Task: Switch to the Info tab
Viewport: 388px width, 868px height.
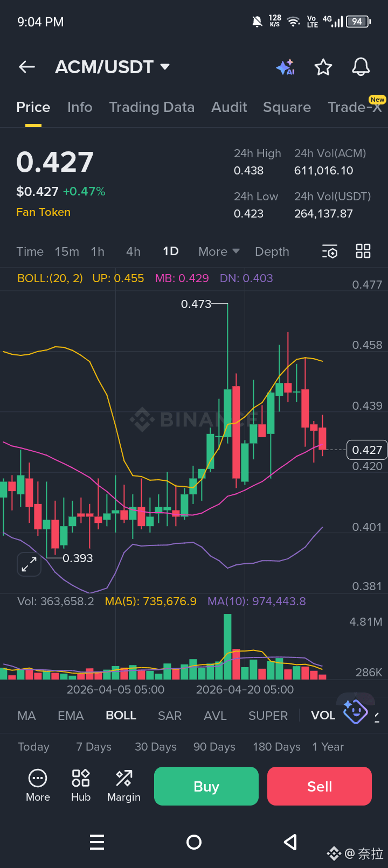Action: click(80, 107)
